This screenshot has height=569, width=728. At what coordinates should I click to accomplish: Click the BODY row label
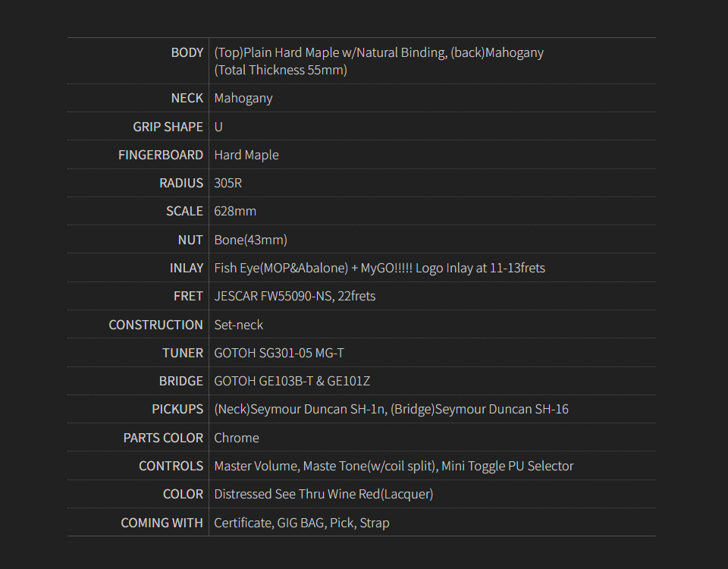[187, 52]
